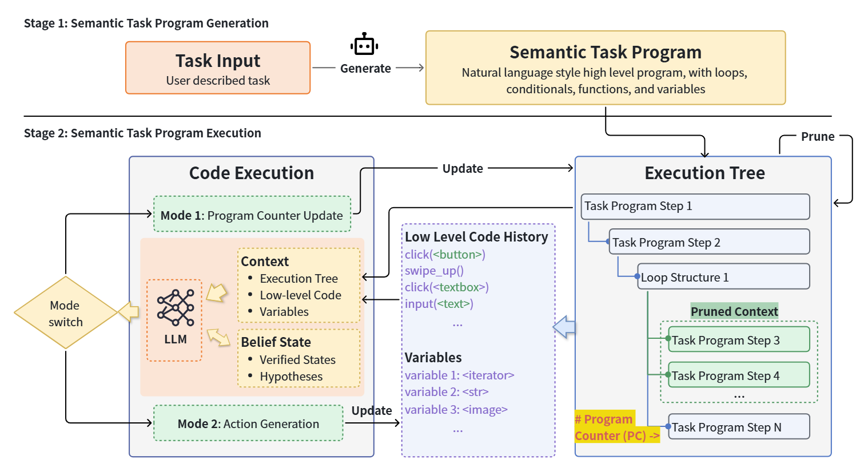Click the Program Counter (PC) label
Viewport: 868px width, 471px height.
(617, 427)
